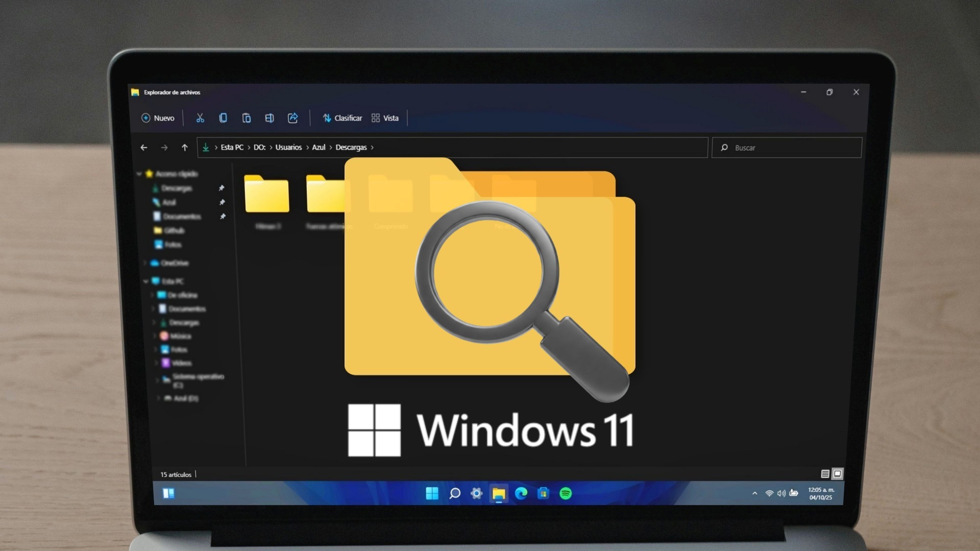
Task: Switch to details list view
Action: [825, 474]
